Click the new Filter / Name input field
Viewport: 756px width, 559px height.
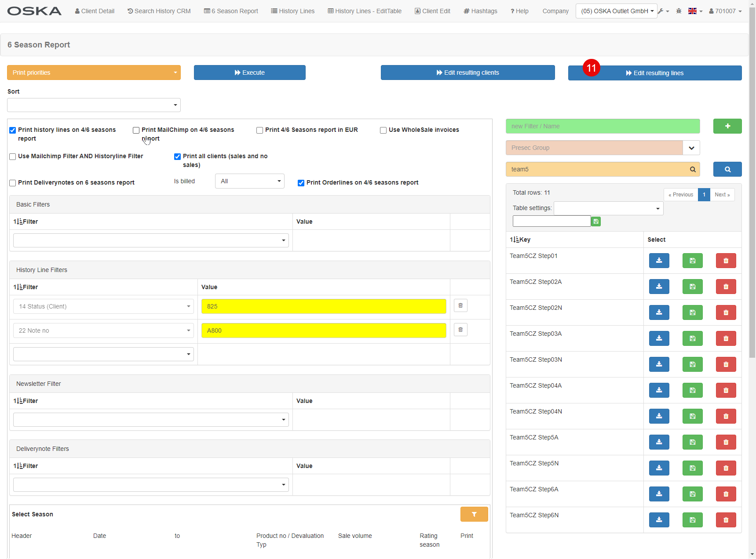click(603, 126)
